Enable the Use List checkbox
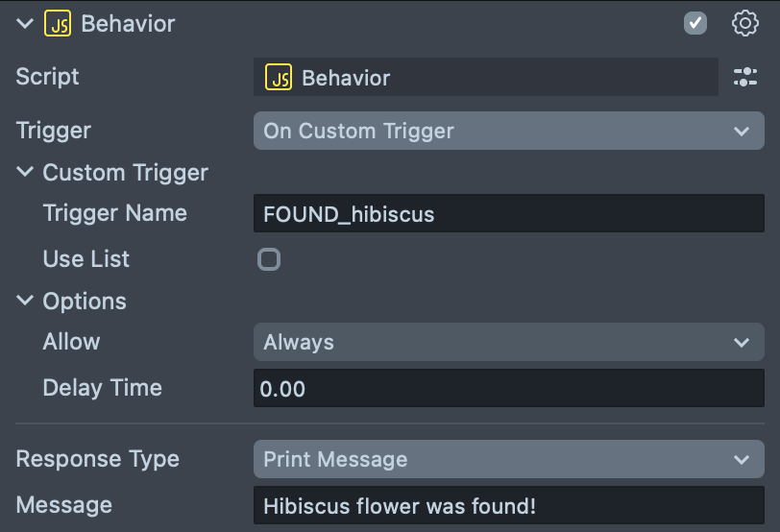 pos(269,259)
